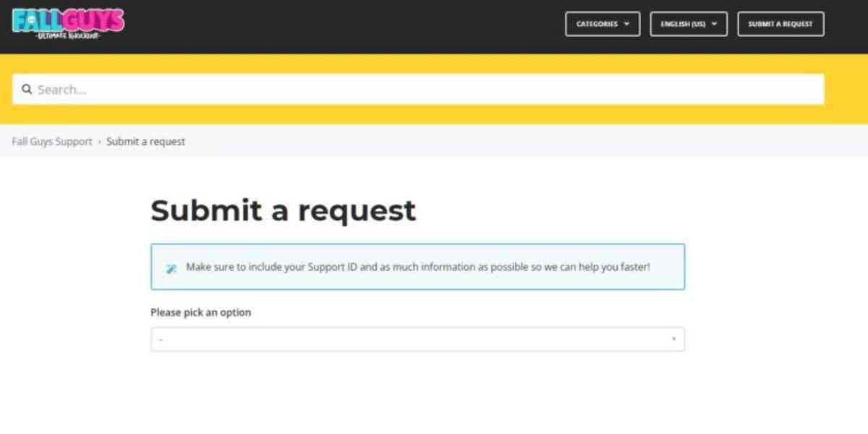Click the pencil icon in info box
Screen dimensions: 868x434
(x=171, y=268)
